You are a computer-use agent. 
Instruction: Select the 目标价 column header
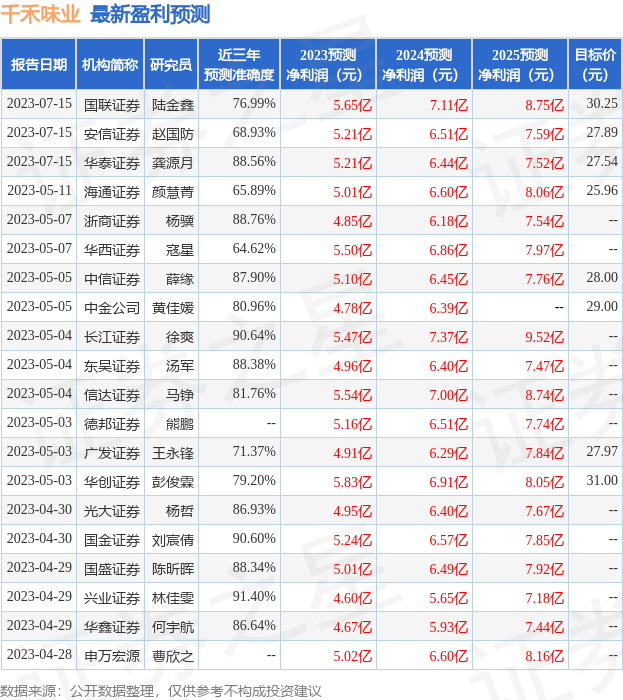point(595,65)
